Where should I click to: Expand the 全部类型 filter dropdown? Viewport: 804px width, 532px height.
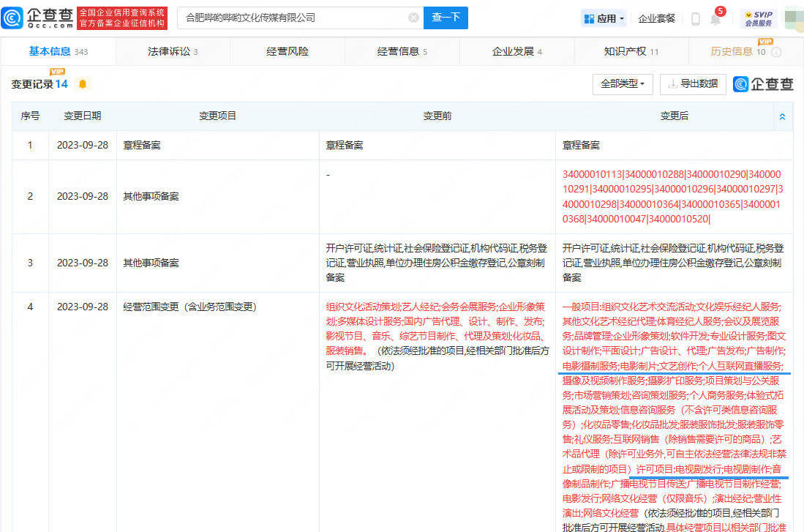tap(623, 84)
